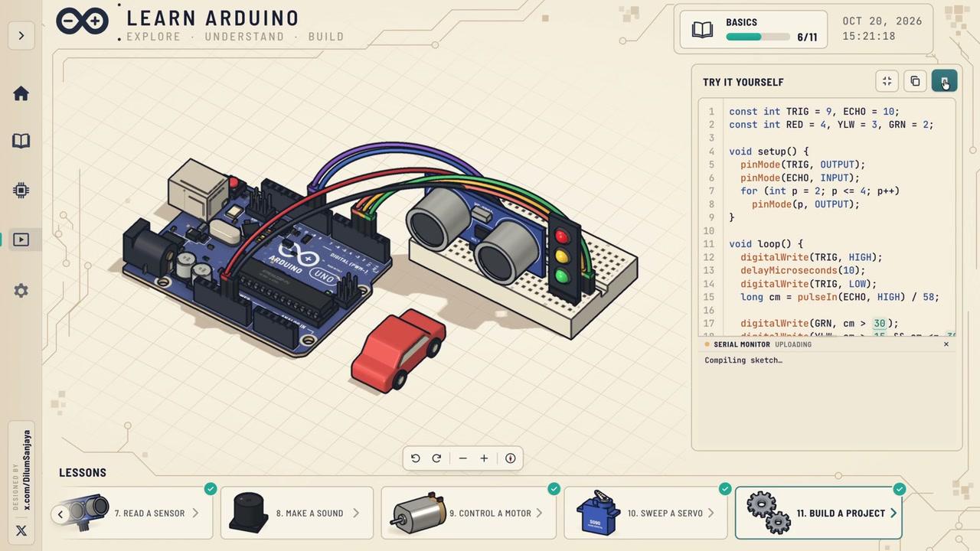Rotate the view counter-clockwise

tap(415, 458)
